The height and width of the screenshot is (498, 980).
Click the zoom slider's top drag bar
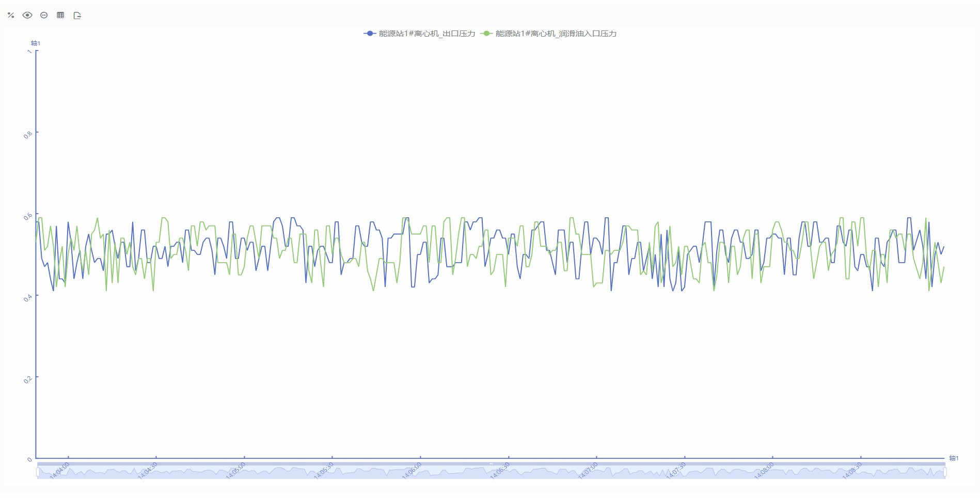[491, 464]
